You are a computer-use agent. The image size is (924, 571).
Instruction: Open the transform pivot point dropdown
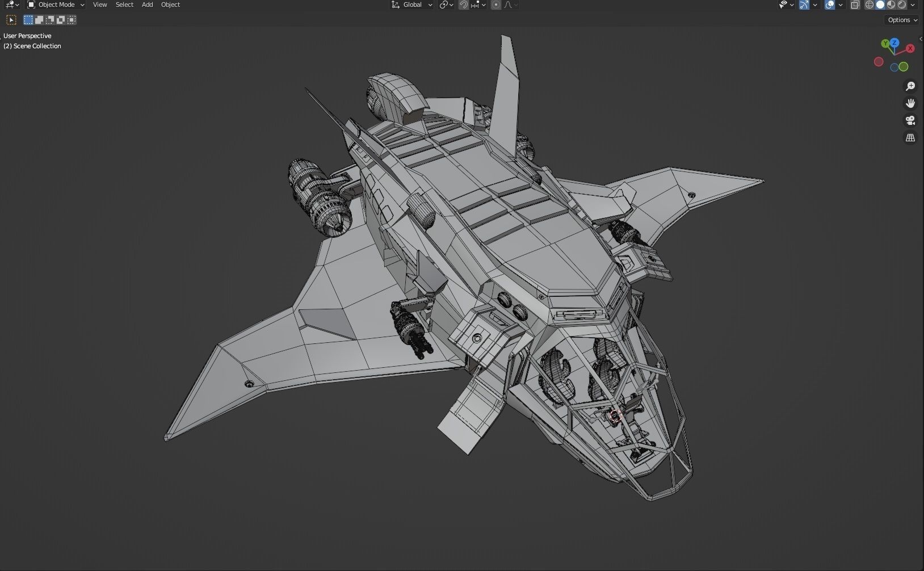coord(446,5)
